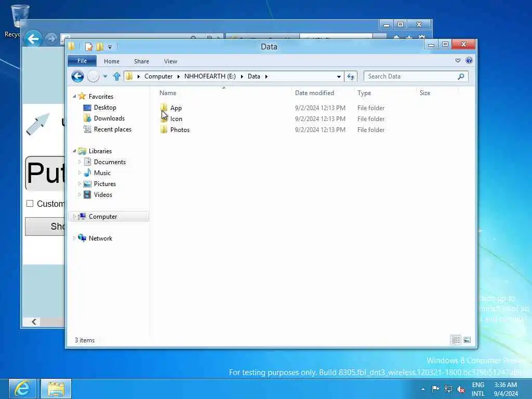This screenshot has height=399, width=532.
Task: Open Internet Explorer from the taskbar
Action: (22, 389)
